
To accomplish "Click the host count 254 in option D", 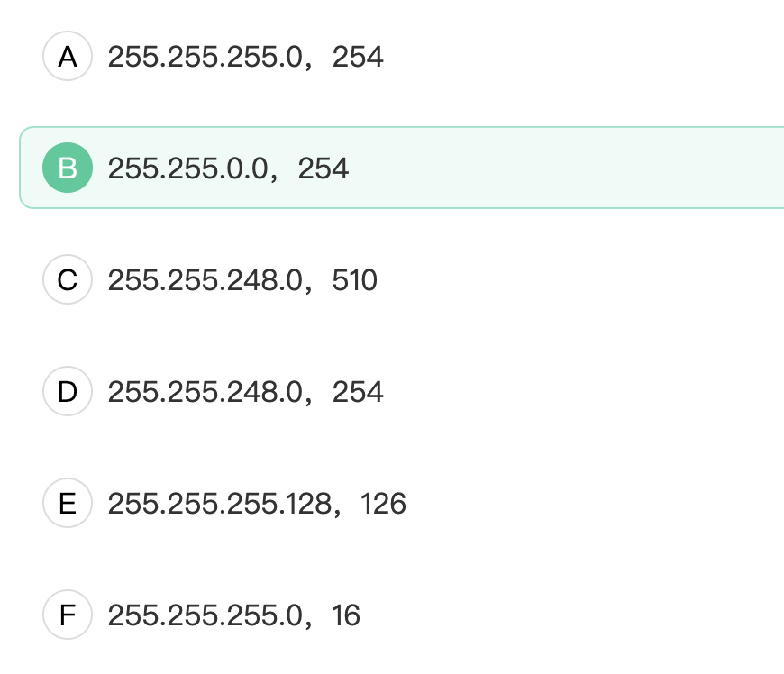I will (x=358, y=391).
